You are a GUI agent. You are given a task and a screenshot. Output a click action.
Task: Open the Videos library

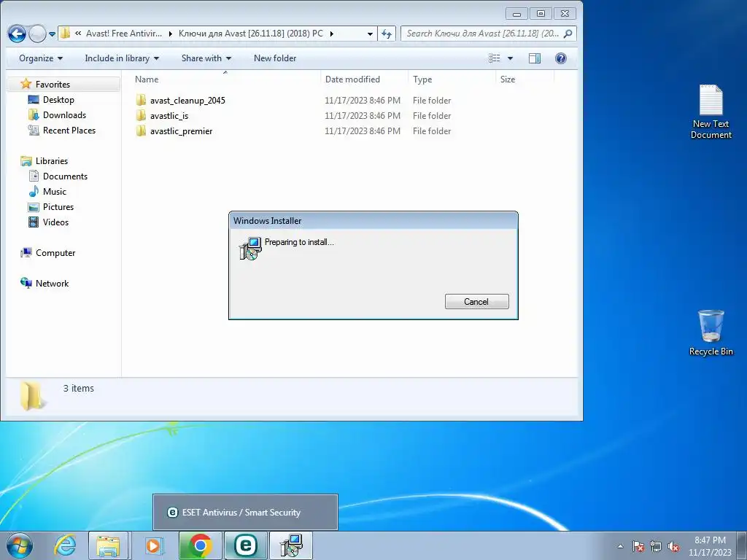(x=55, y=222)
